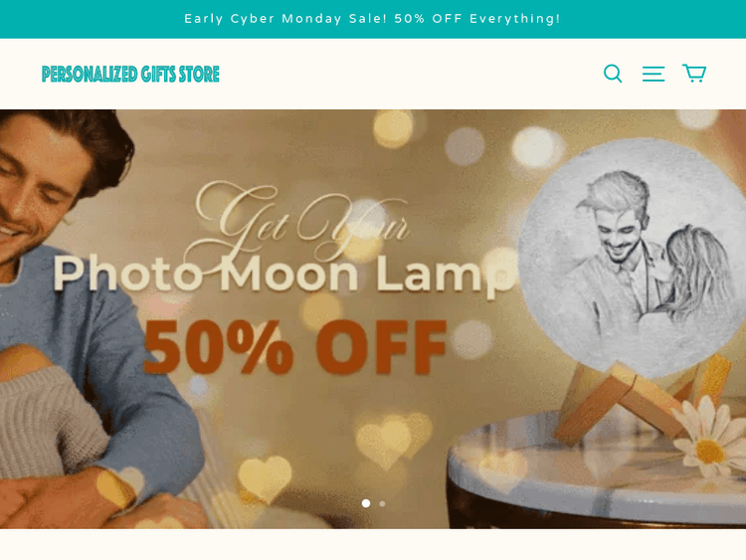
Task: Click the Early Cyber Monday Sale announcement
Action: (373, 19)
